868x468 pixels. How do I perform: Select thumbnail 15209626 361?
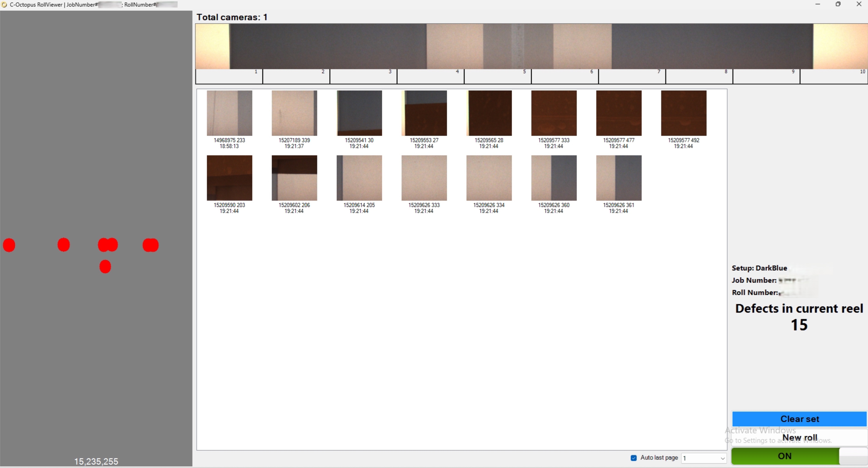[x=619, y=178]
